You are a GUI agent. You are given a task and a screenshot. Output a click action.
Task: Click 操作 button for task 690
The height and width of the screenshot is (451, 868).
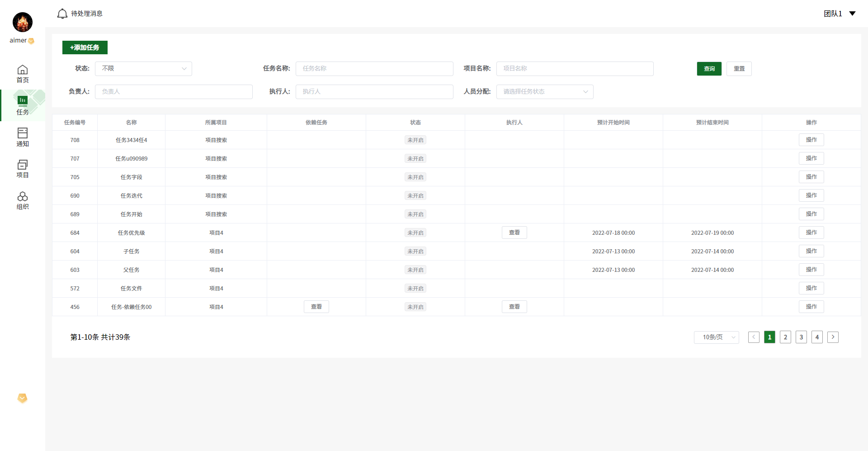(x=811, y=195)
